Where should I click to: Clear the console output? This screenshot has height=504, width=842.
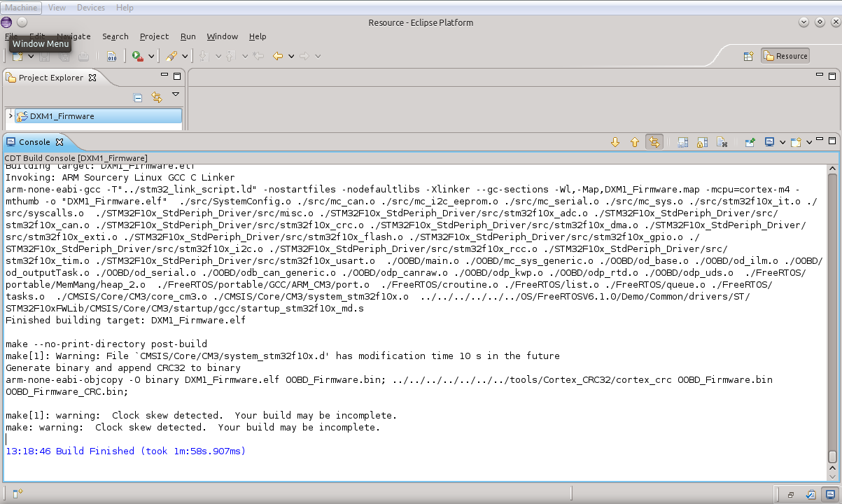[722, 142]
